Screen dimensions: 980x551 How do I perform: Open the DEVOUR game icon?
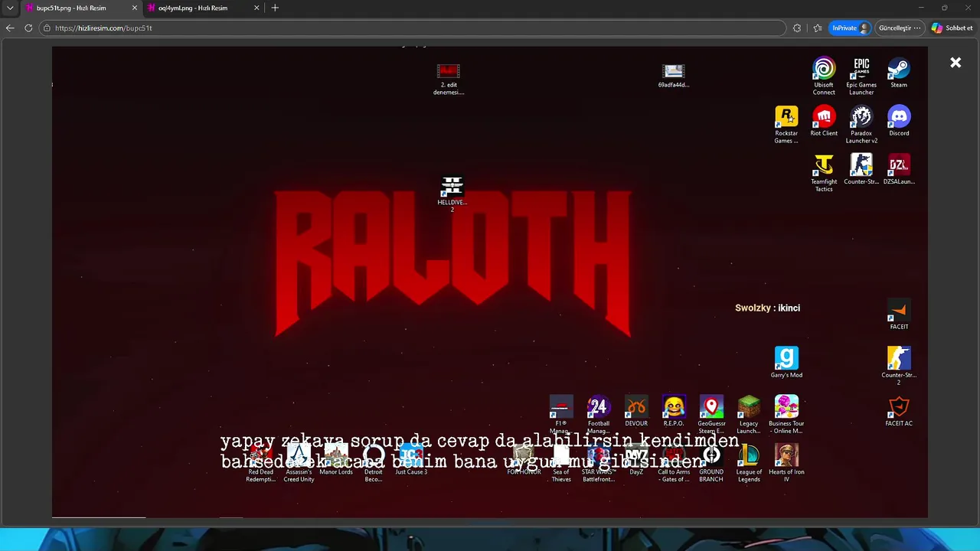point(636,411)
